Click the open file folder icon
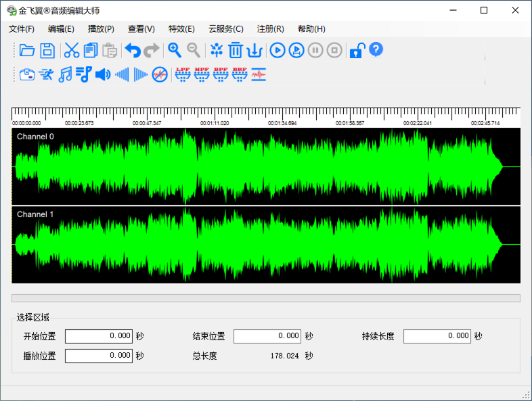This screenshot has height=401, width=532. click(x=27, y=50)
